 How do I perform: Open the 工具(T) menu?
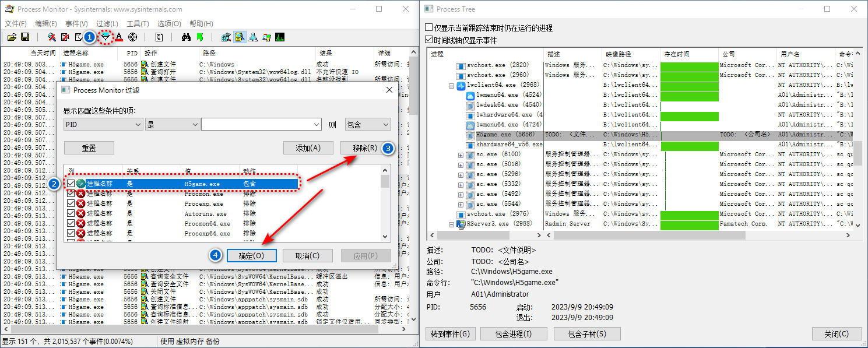coord(138,24)
